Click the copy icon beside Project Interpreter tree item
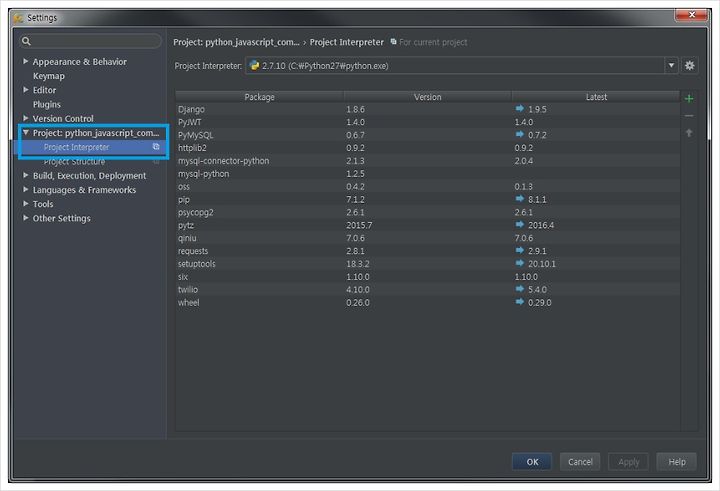The image size is (720, 491). (156, 147)
